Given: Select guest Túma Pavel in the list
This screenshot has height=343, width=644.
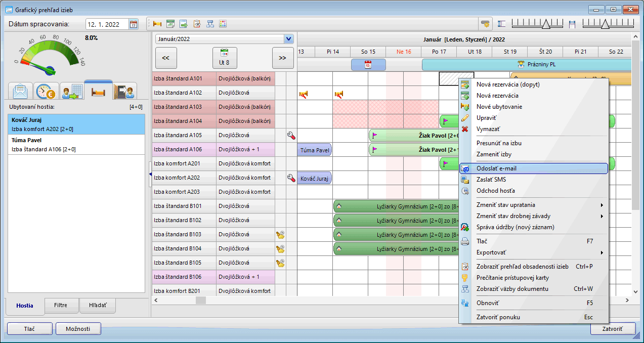Looking at the screenshot, I should pos(76,145).
